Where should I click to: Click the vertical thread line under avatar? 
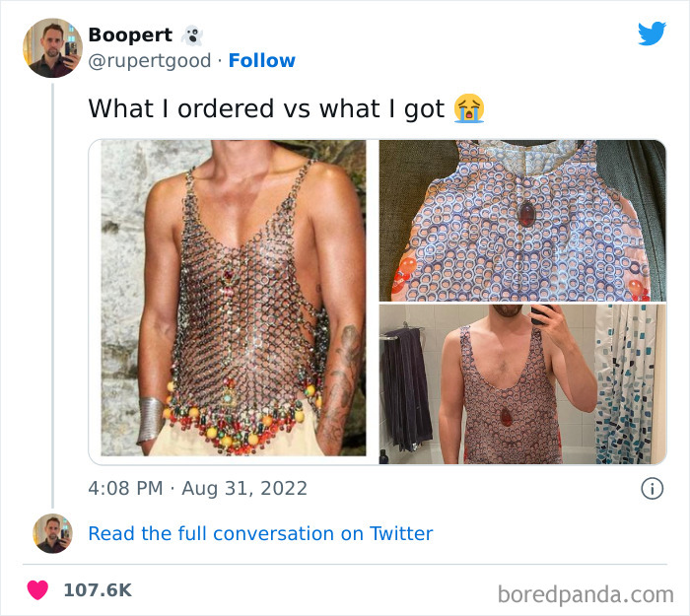click(52, 296)
